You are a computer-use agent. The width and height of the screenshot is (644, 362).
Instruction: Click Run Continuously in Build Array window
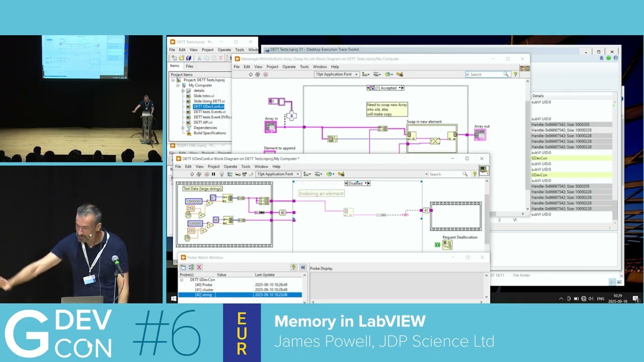tap(258, 74)
